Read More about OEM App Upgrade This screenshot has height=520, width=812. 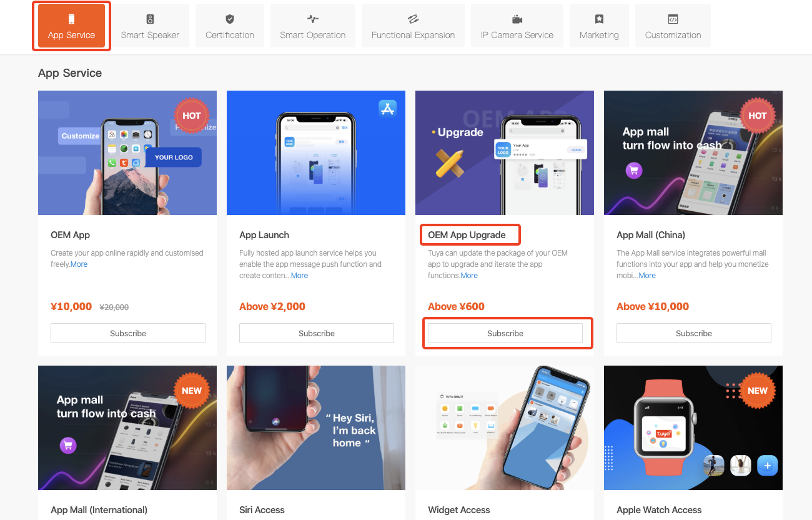(x=469, y=276)
